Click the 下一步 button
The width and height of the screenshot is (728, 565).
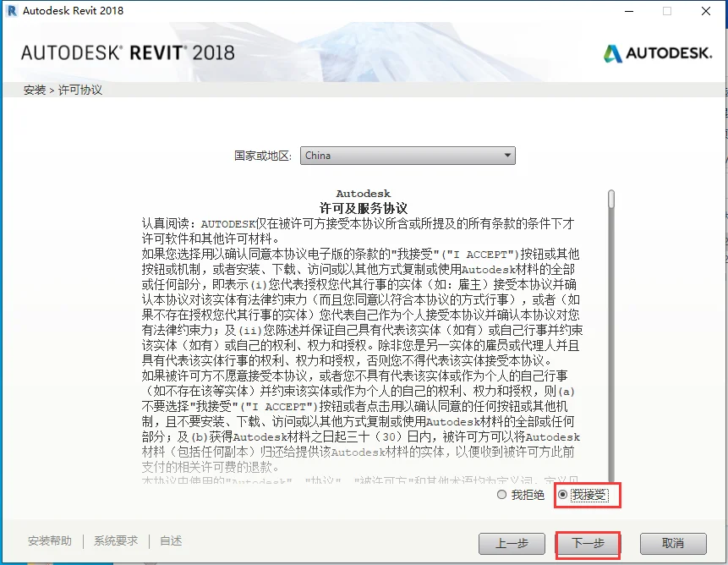click(x=588, y=544)
